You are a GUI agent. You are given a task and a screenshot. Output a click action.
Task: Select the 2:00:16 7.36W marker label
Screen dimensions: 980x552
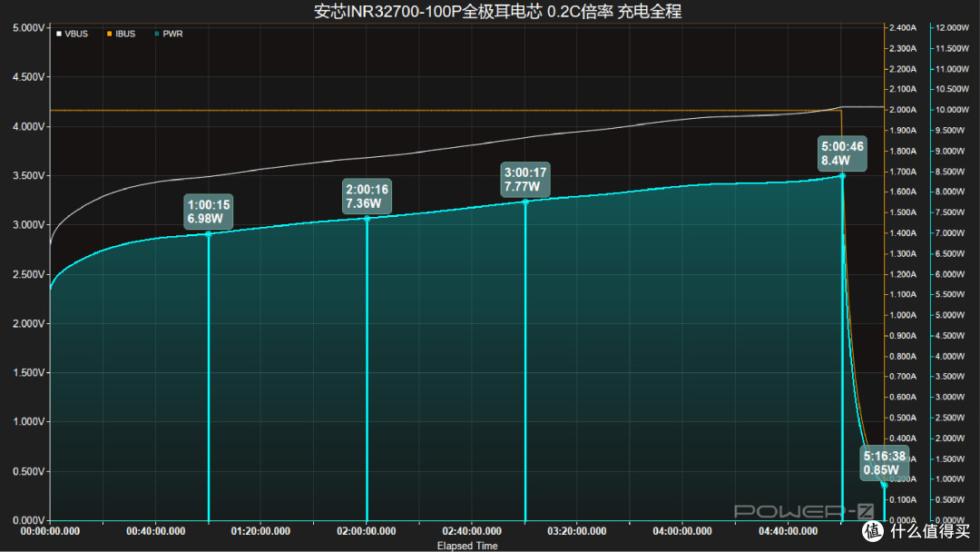367,196
